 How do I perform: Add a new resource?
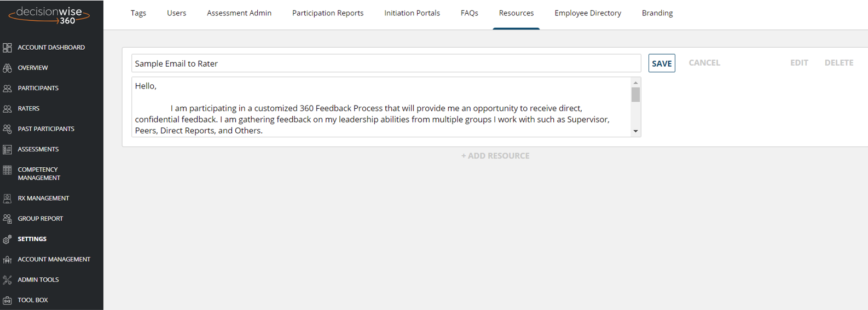(495, 156)
